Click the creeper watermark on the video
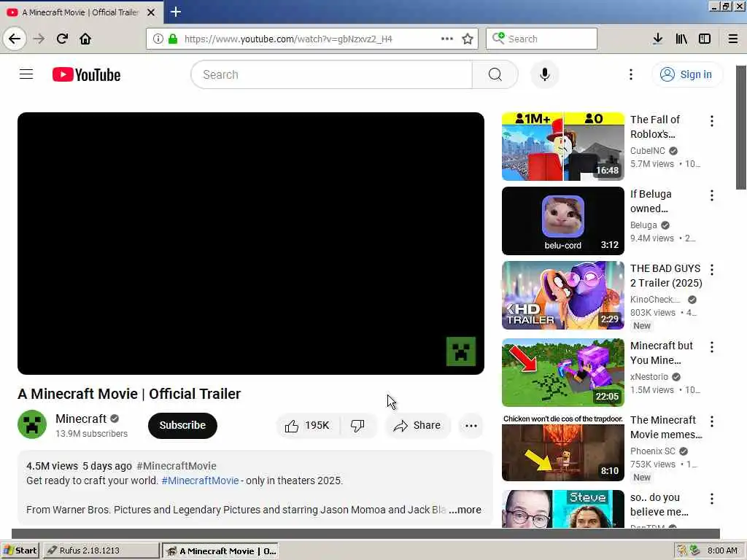747x560 pixels. pos(461,351)
